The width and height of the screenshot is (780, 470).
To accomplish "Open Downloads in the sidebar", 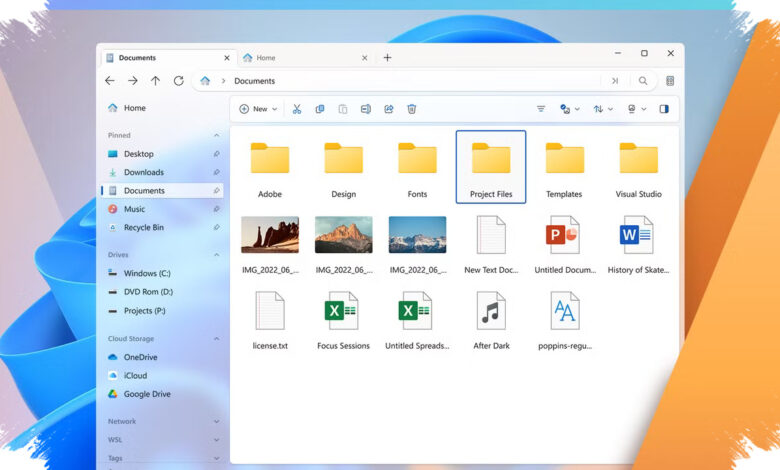I will [x=162, y=172].
